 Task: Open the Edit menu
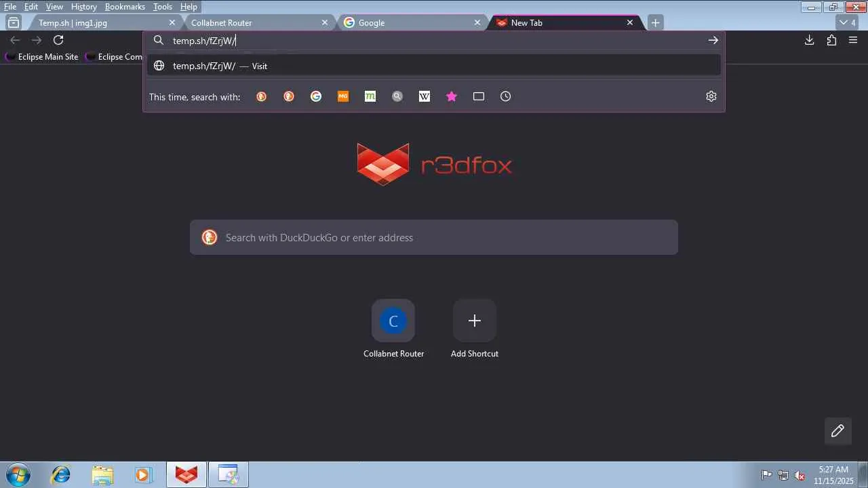coord(31,7)
